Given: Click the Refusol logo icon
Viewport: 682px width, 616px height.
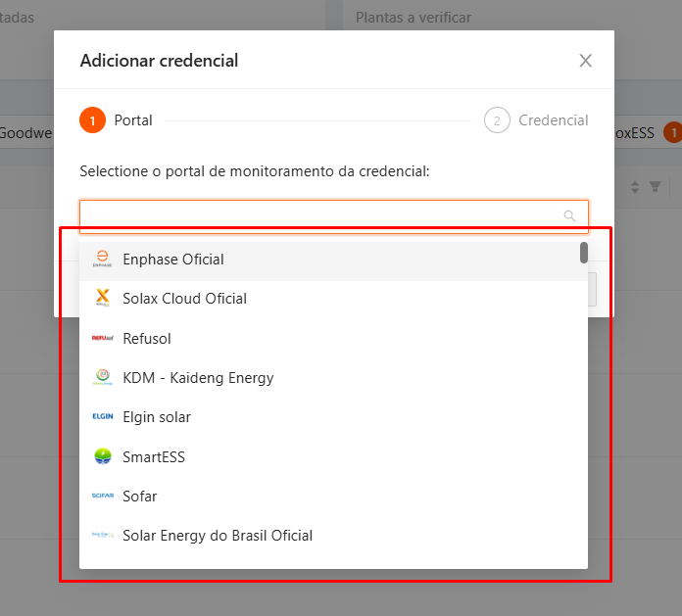Looking at the screenshot, I should (x=103, y=339).
